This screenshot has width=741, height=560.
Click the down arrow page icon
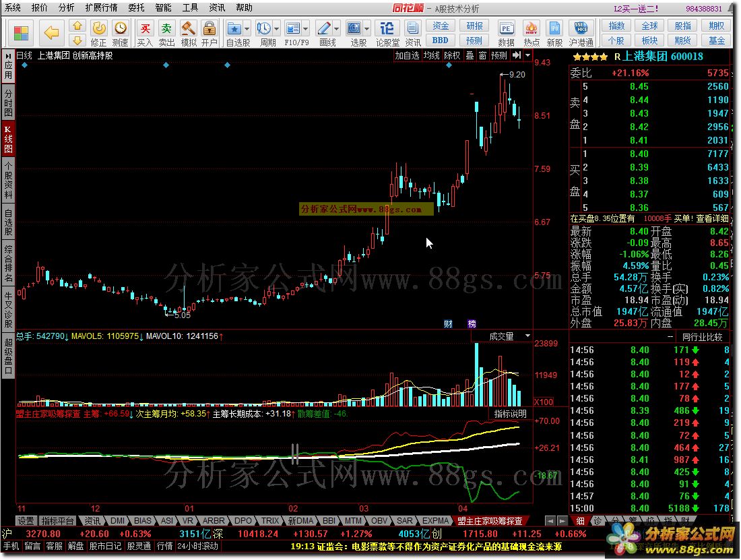pyautogui.click(x=77, y=40)
